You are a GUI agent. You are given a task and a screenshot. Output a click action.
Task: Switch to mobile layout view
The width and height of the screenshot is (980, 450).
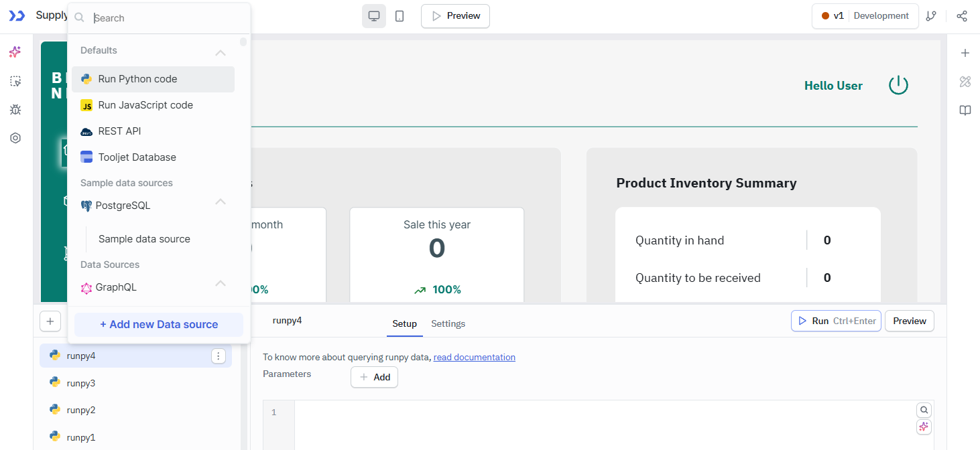click(x=400, y=16)
